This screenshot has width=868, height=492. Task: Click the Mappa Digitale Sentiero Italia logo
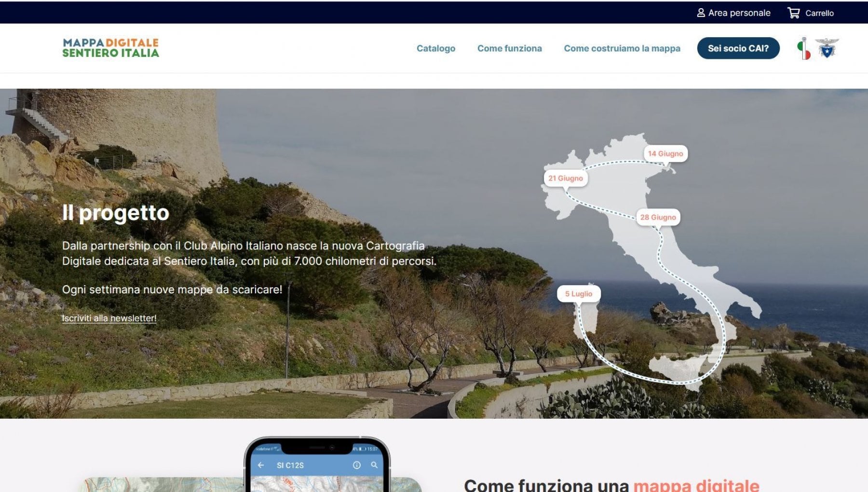111,48
